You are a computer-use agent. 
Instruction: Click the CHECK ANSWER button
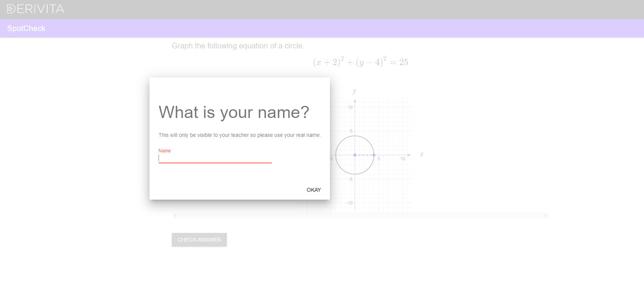pos(199,240)
